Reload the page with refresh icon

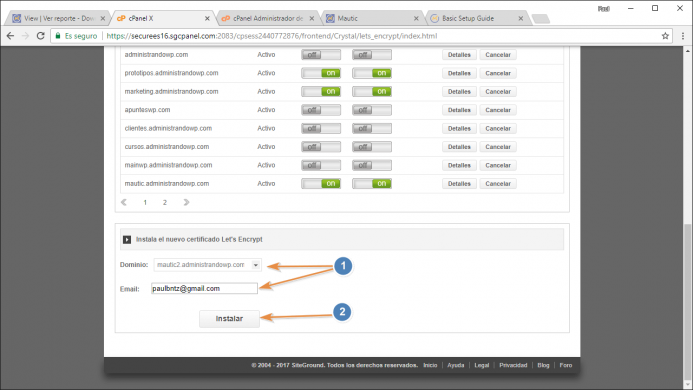(40, 36)
